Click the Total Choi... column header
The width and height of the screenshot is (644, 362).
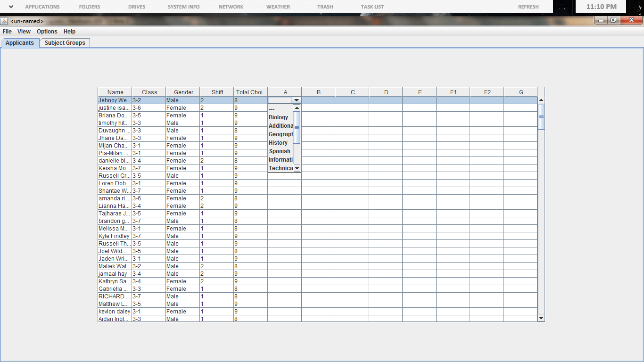(251, 92)
